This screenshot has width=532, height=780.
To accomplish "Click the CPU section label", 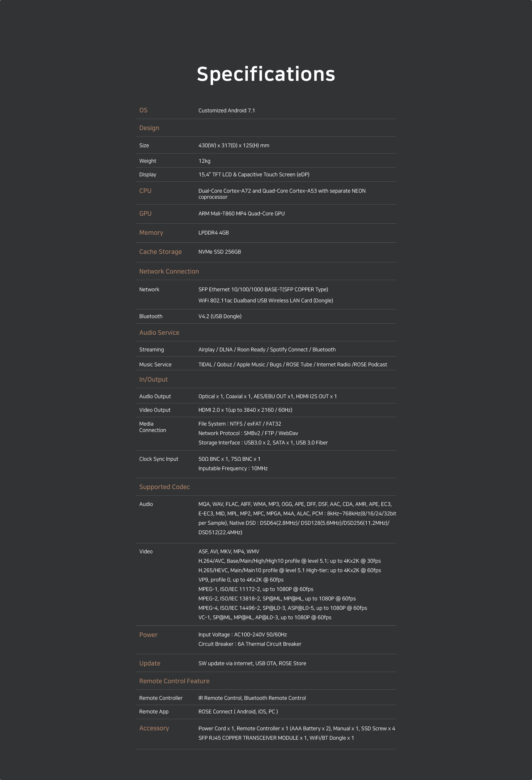I will 145,191.
